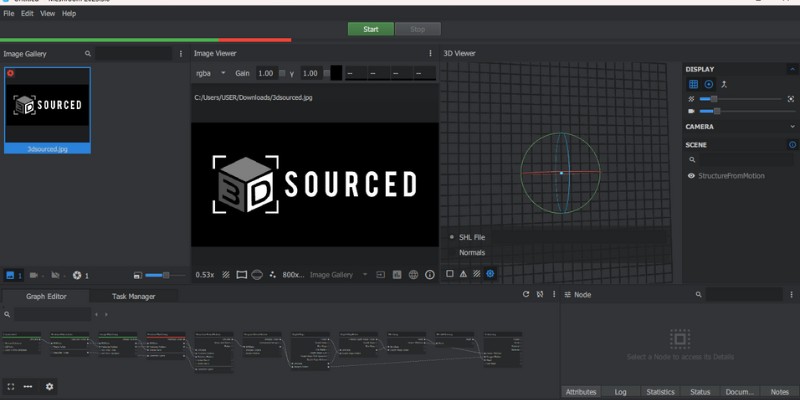Adjust the thumbnail size slider in Image Gallery
The image size is (800, 400).
coord(165,276)
